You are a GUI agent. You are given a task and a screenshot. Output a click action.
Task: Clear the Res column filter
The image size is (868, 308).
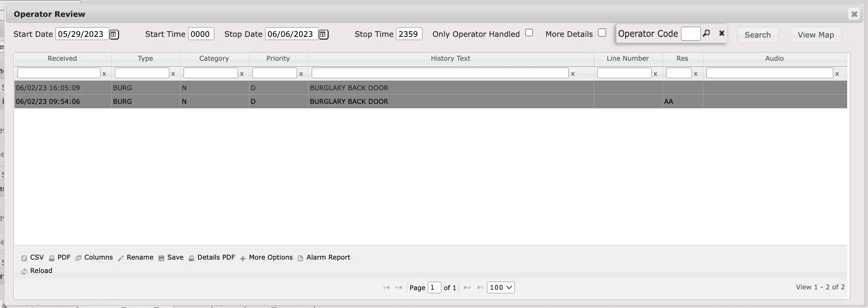coord(696,74)
